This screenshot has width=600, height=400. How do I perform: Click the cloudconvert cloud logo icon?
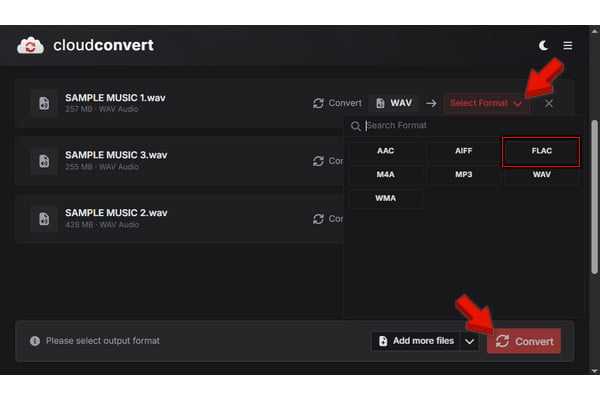(30, 46)
